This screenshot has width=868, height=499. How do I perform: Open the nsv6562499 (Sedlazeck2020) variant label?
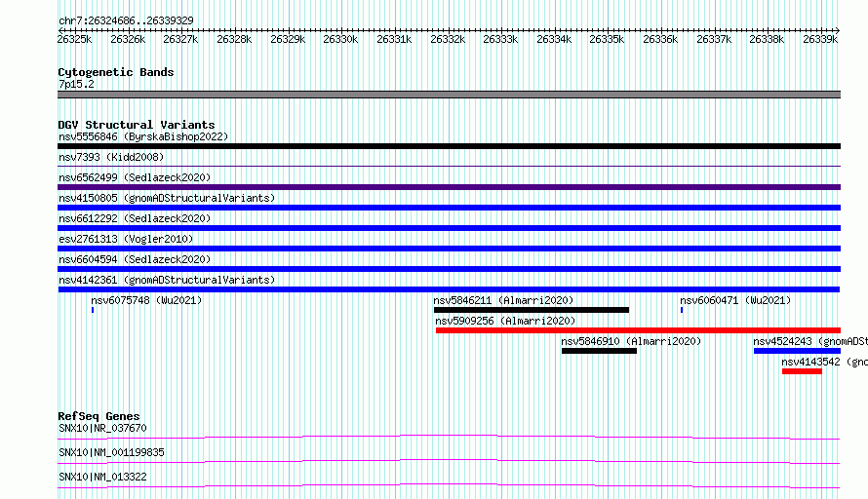(135, 177)
